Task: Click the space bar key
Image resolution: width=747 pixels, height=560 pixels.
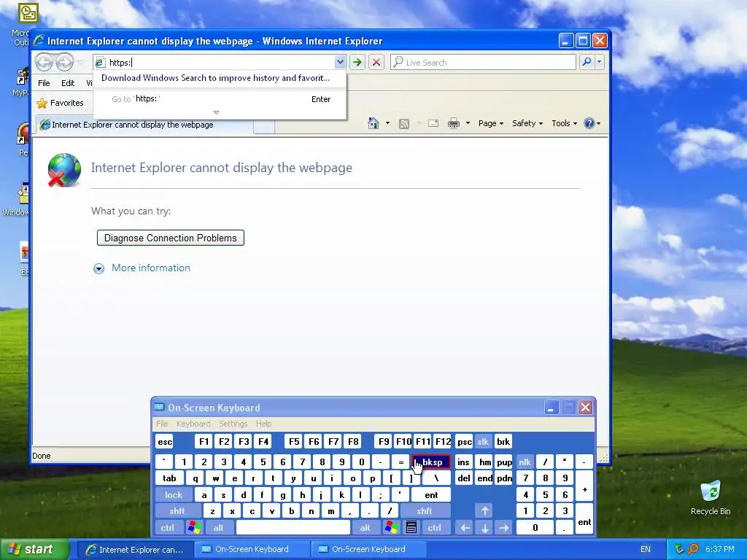Action: tap(293, 528)
